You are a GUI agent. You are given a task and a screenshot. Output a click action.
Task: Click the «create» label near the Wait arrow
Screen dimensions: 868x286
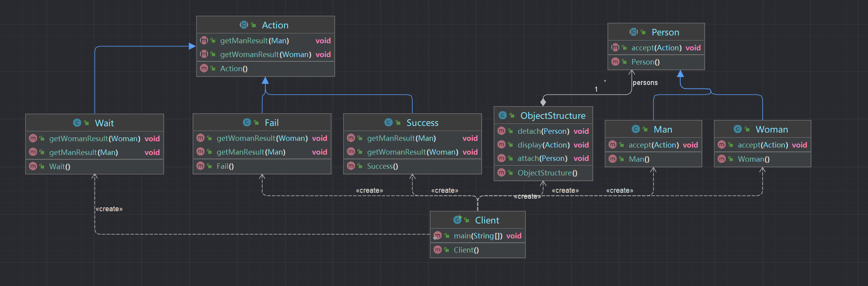(x=109, y=209)
